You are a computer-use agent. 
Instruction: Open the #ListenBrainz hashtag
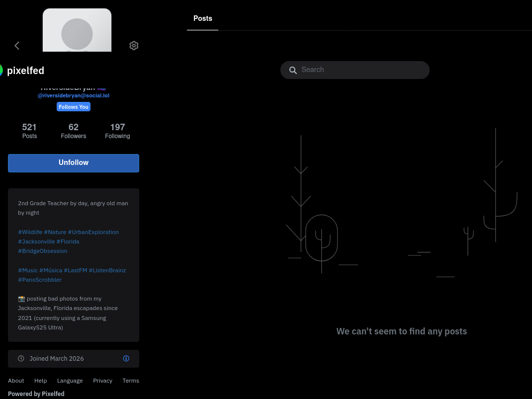[x=107, y=270]
